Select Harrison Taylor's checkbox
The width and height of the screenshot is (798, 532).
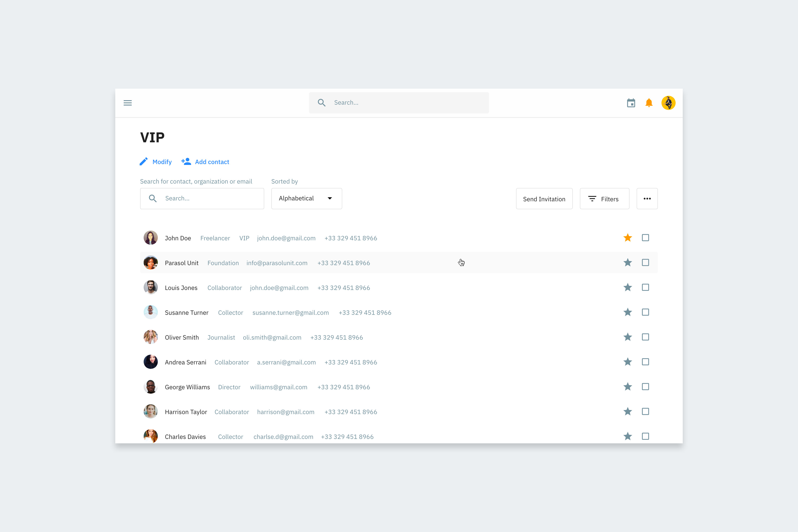pos(645,412)
